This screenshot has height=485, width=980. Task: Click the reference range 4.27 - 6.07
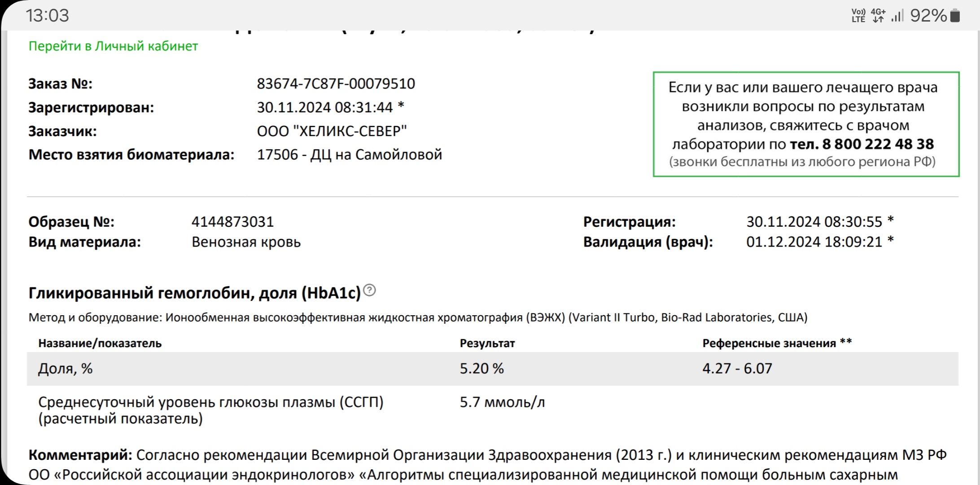[x=737, y=369]
